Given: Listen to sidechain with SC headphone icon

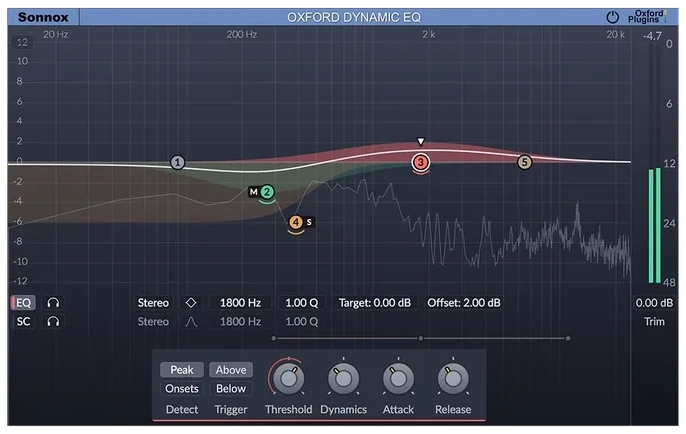Looking at the screenshot, I should click(x=53, y=322).
